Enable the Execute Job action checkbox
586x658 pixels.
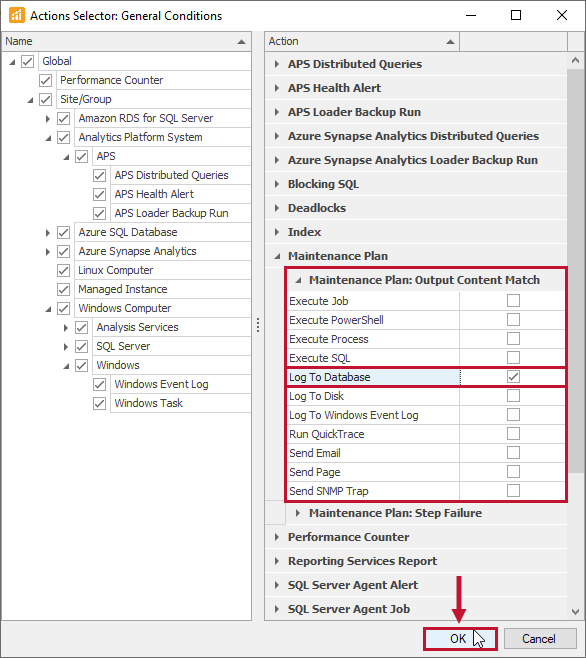(513, 301)
